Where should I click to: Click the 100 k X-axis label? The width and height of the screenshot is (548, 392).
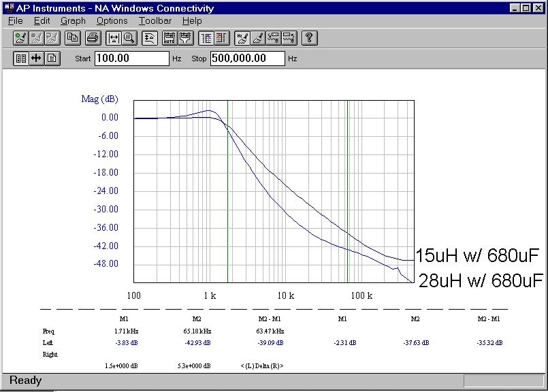[361, 295]
